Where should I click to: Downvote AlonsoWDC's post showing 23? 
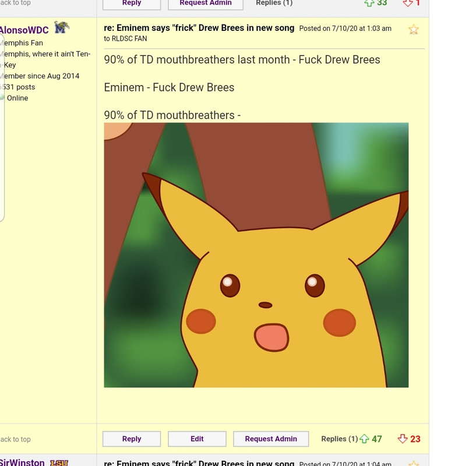coord(403,439)
